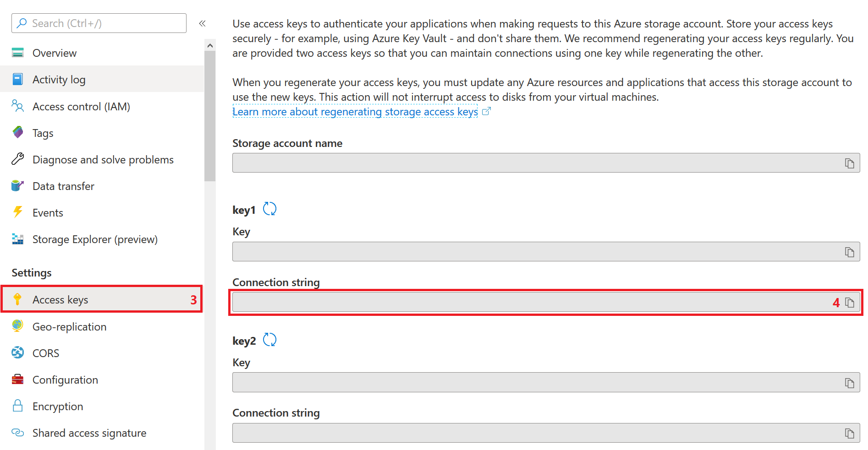Click the Storage account name field
This screenshot has height=450, width=868.
coord(546,163)
